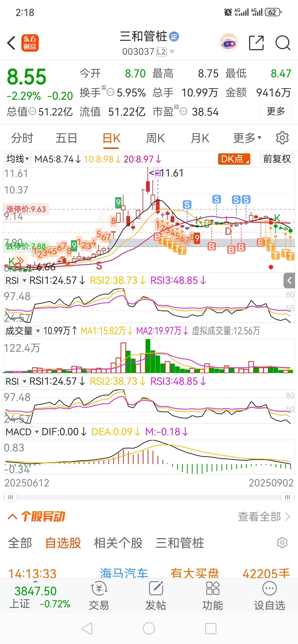Tap the 8.55 current price
The height and width of the screenshot is (644, 298).
27,77
